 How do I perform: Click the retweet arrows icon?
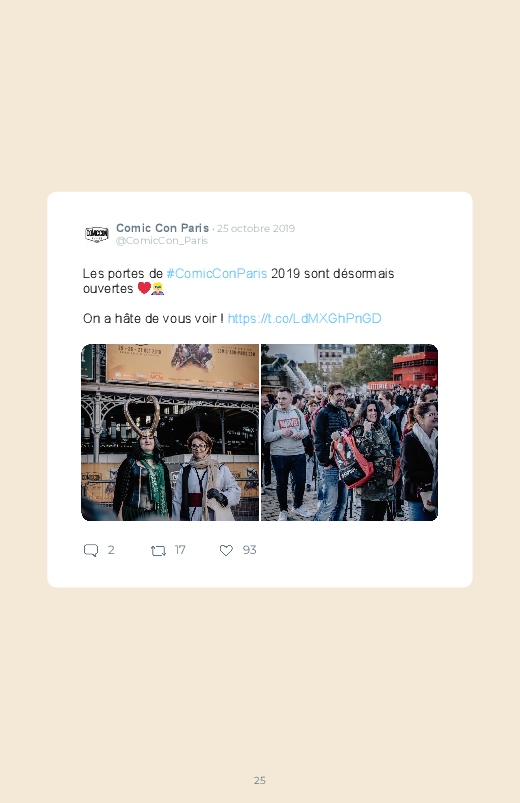tap(158, 551)
